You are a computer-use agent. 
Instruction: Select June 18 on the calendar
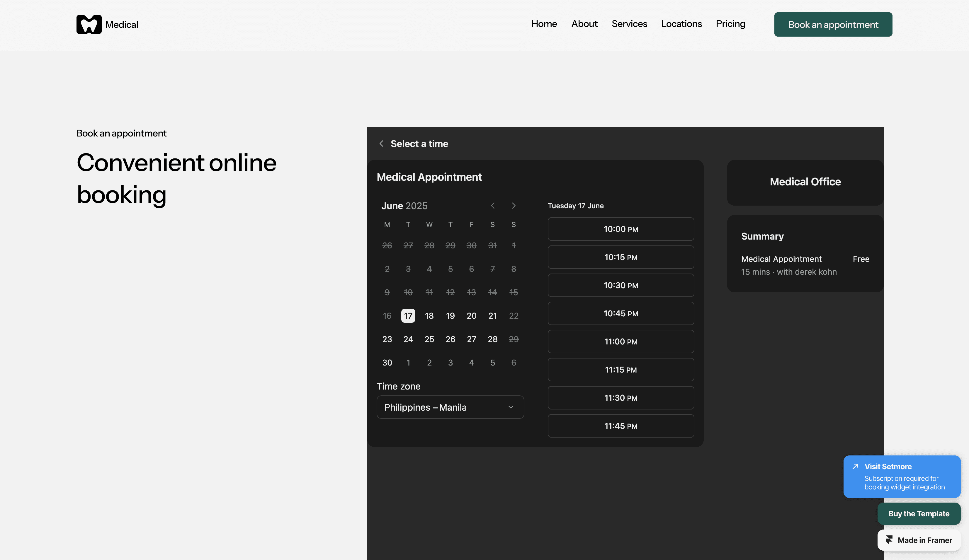click(429, 316)
